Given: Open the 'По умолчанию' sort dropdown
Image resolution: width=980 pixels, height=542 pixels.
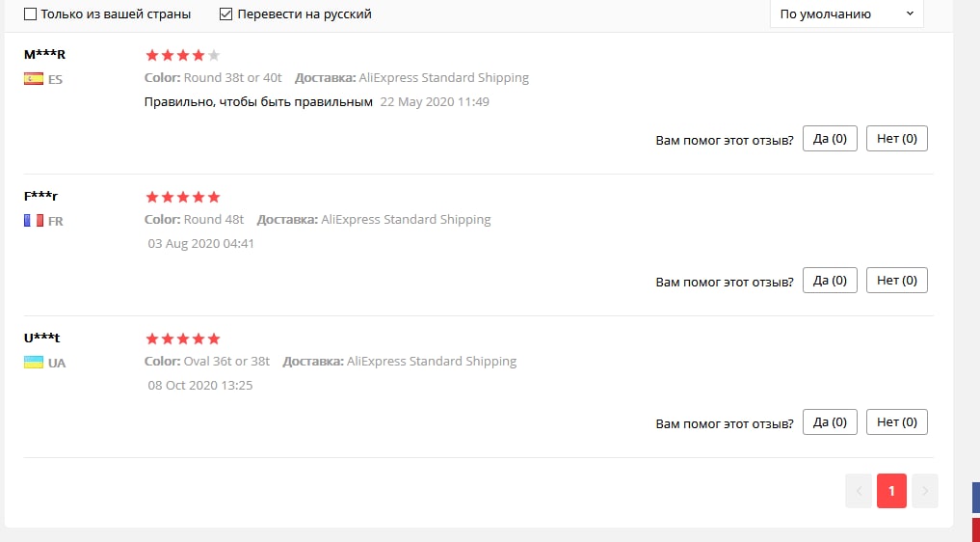Looking at the screenshot, I should click(x=846, y=14).
